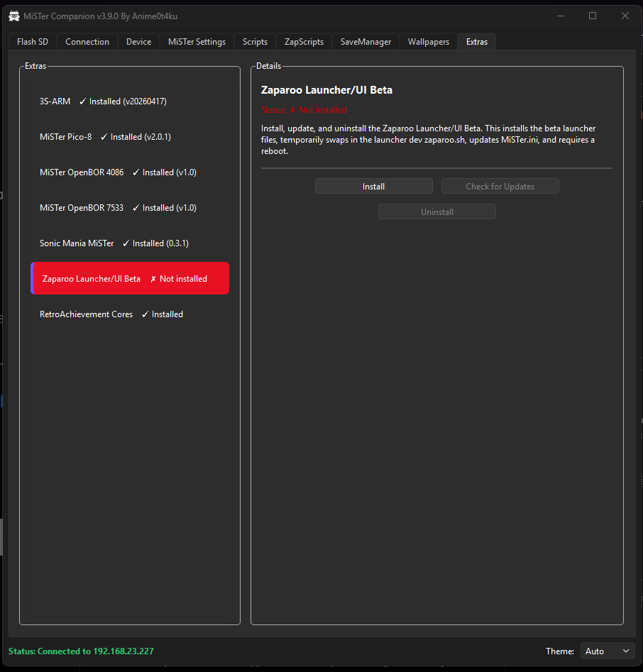The height and width of the screenshot is (672, 643).
Task: Click the Check for Updates button
Action: coord(500,187)
